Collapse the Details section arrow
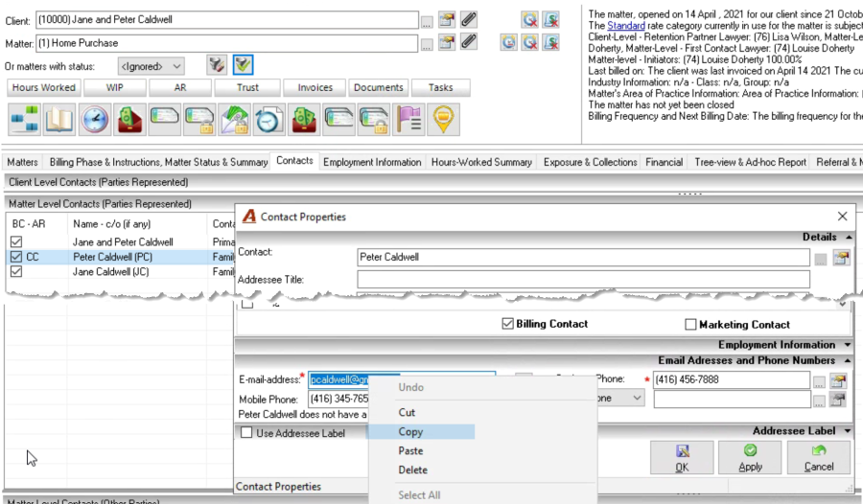The image size is (863, 504). coord(849,237)
